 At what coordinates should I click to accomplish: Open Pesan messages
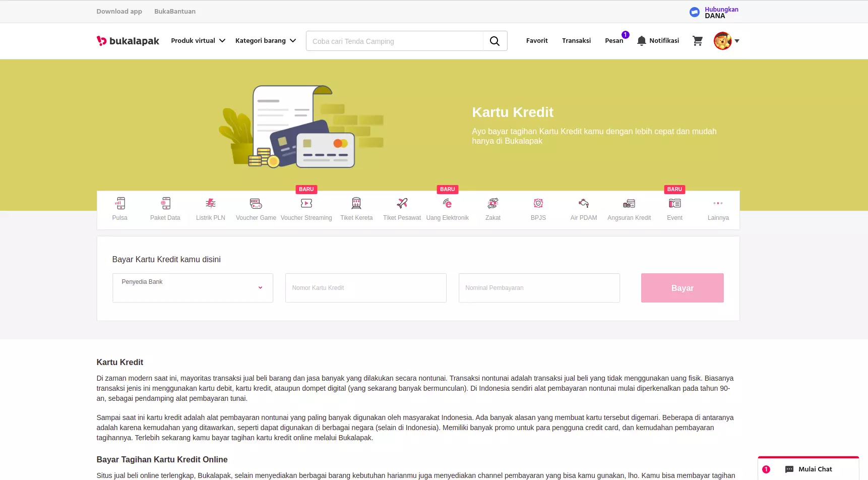click(x=614, y=41)
